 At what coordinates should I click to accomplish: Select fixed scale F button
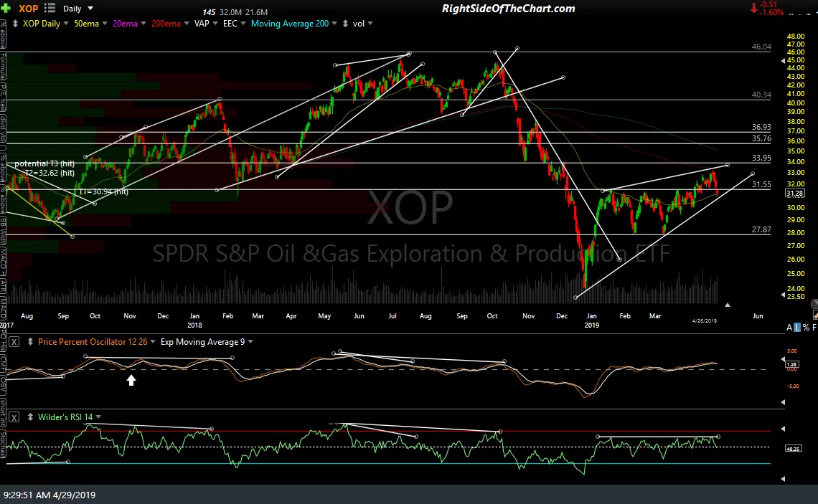point(814,328)
